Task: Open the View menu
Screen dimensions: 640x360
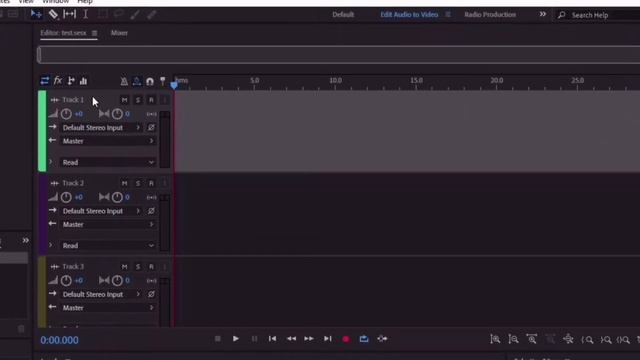Action: (x=26, y=2)
